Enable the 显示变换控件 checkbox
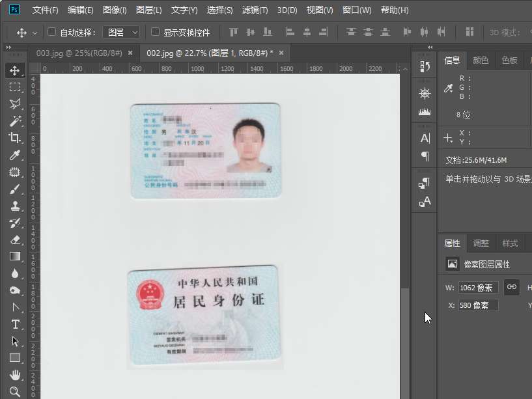532x399 pixels. click(x=155, y=32)
